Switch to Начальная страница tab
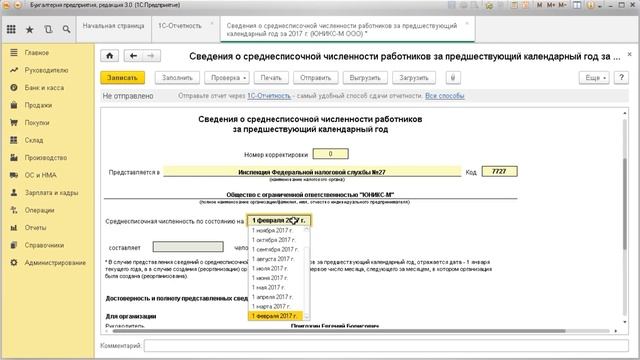This screenshot has height=360, width=640. tap(113, 26)
